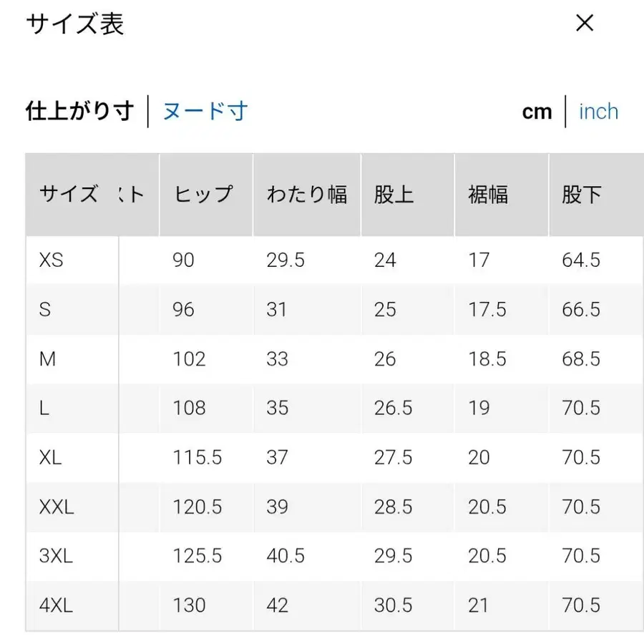Screen dimensions: 644x644
Task: Select the 3XL size row
Action: coord(55,557)
